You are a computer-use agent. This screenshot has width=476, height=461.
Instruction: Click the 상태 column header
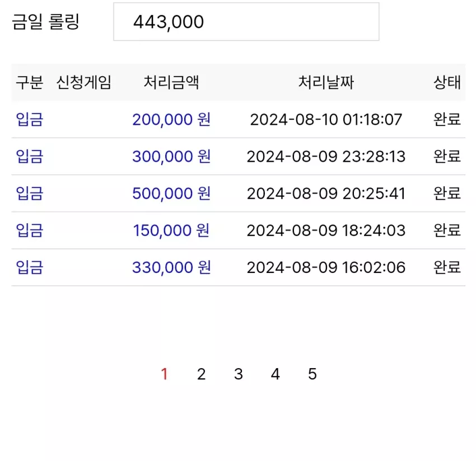click(x=447, y=82)
